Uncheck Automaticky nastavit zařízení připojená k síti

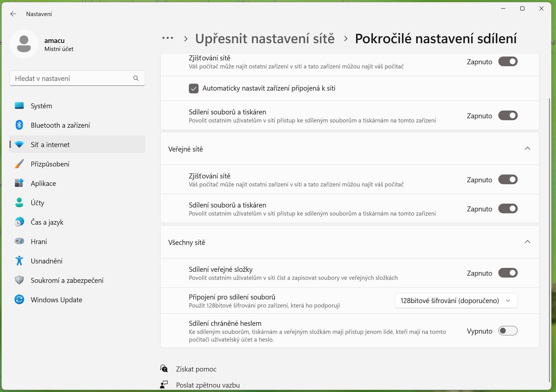click(194, 88)
